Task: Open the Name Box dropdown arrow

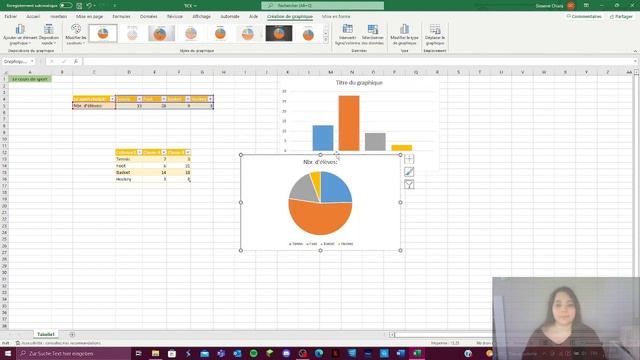Action: (32, 61)
